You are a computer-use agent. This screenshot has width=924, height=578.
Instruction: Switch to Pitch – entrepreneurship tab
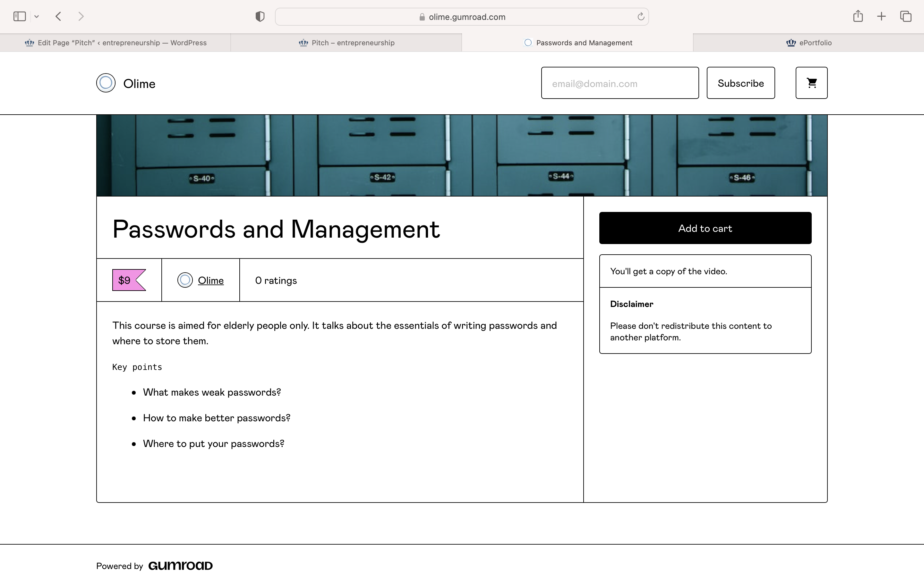346,43
